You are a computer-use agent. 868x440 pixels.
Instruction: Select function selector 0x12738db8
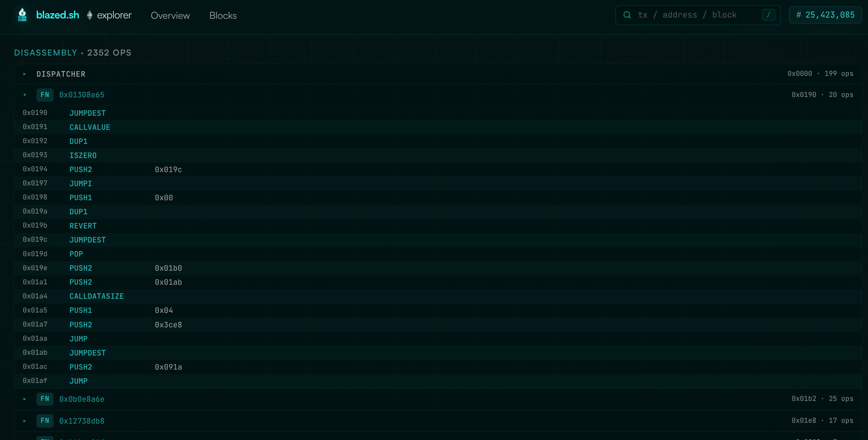pyautogui.click(x=82, y=421)
